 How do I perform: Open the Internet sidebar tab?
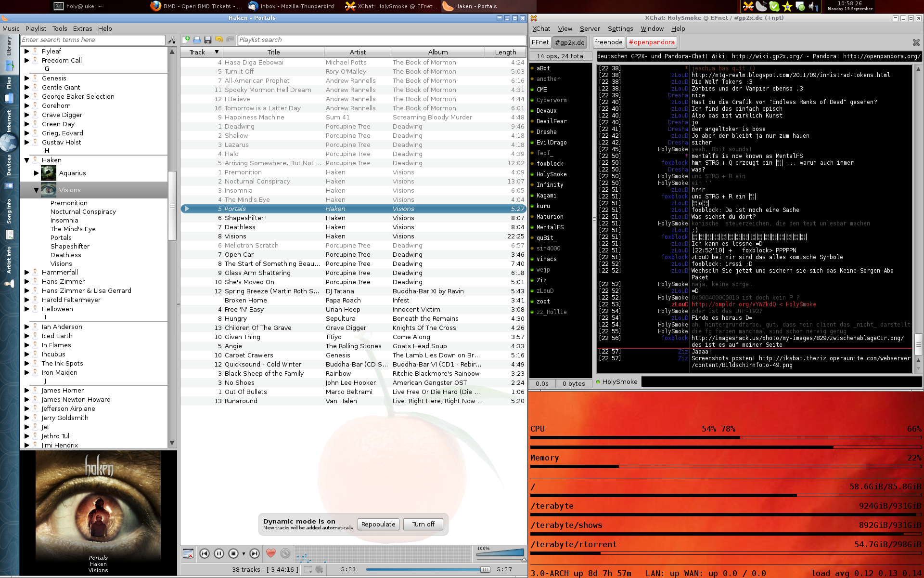tap(9, 130)
